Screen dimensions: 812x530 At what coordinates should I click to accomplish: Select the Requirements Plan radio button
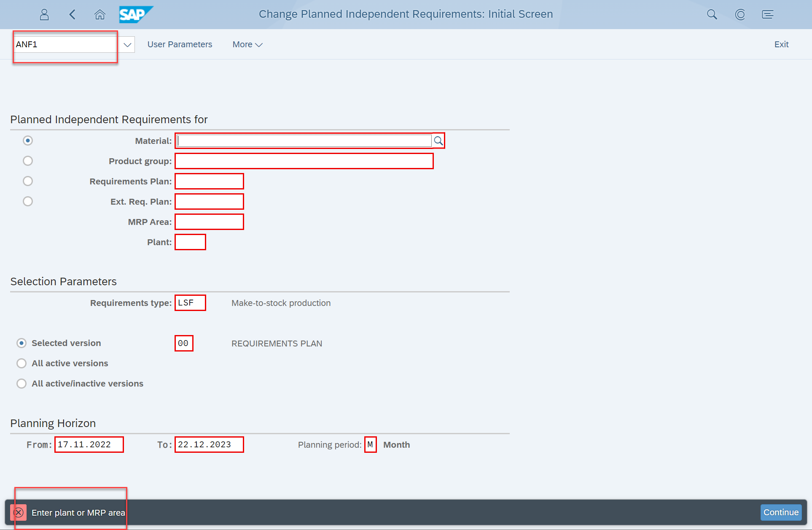(28, 181)
